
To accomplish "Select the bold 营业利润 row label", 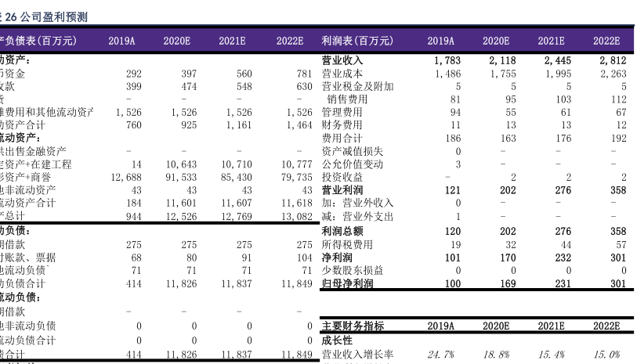I will (x=342, y=190).
